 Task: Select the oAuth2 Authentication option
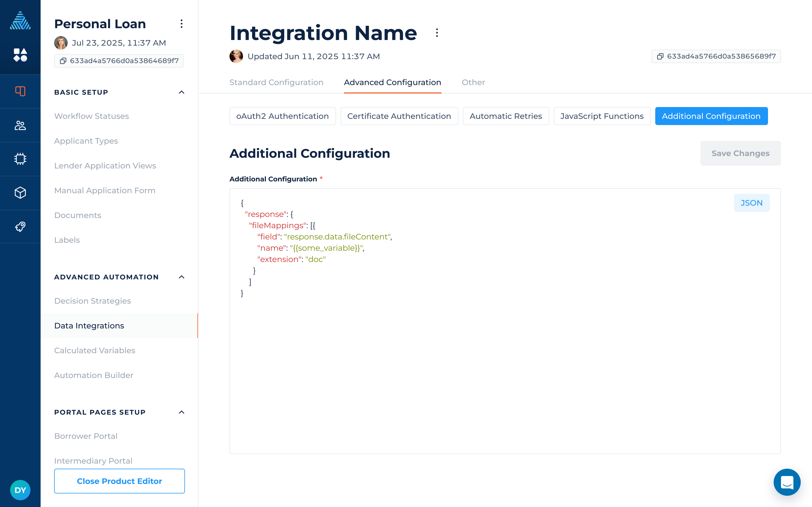282,116
